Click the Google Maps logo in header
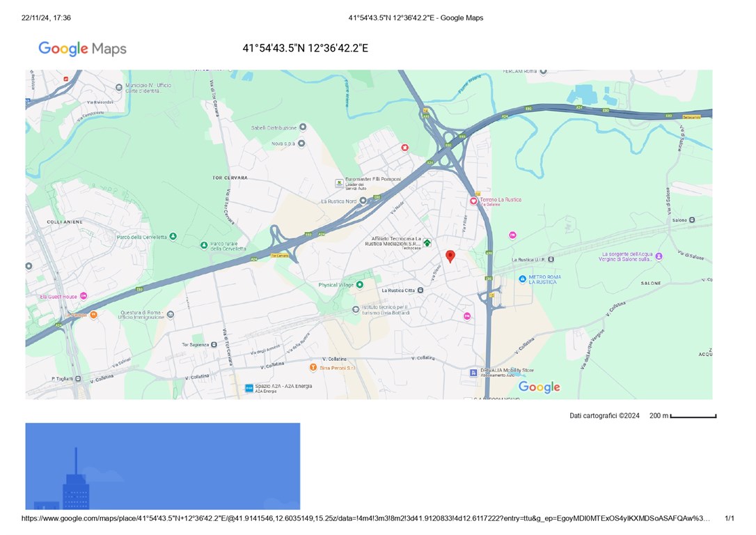The image size is (756, 535). pos(82,48)
